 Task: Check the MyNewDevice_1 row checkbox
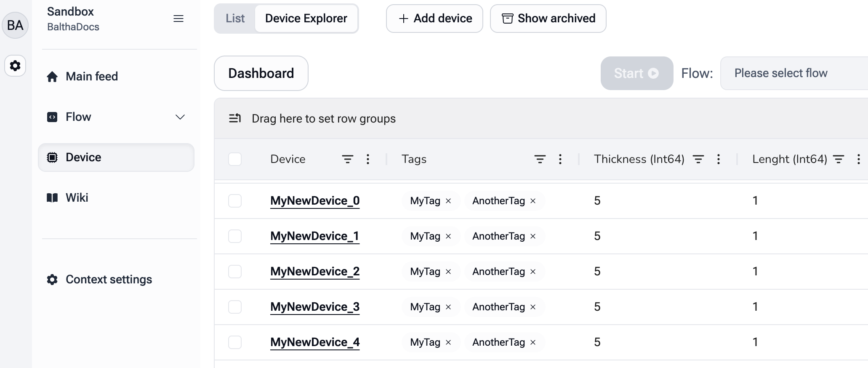pos(235,236)
